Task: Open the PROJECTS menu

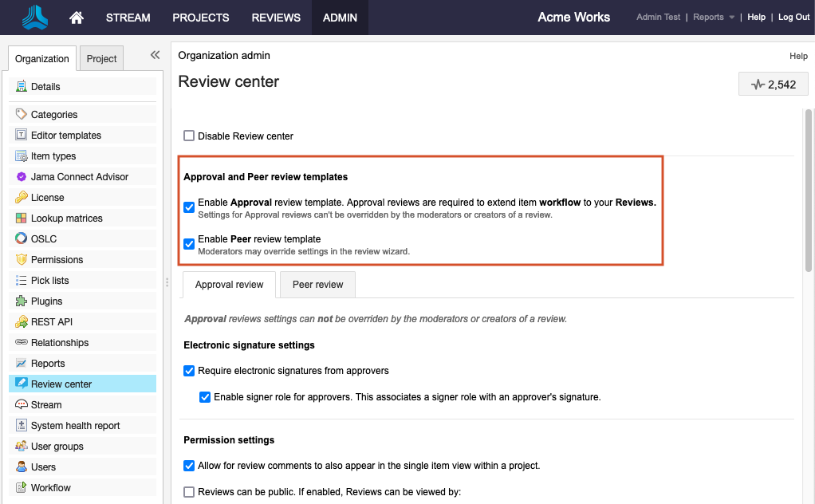Action: (200, 18)
